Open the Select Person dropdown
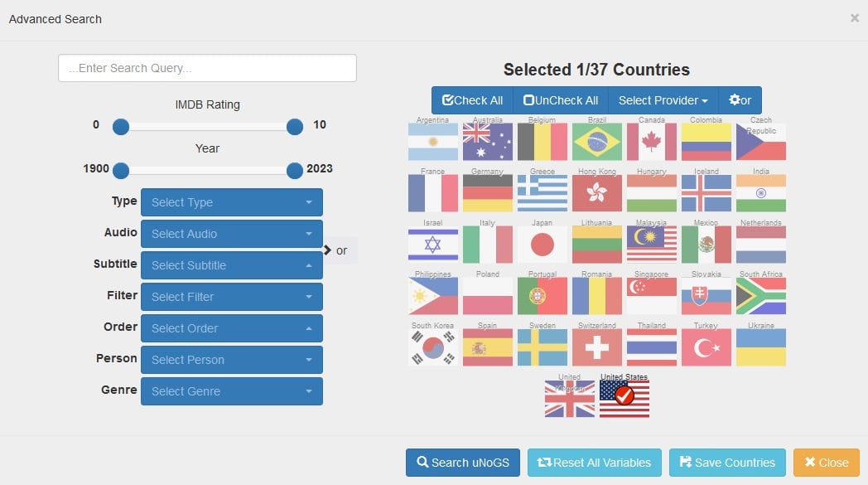Viewport: 868px width, 485px height. point(232,360)
